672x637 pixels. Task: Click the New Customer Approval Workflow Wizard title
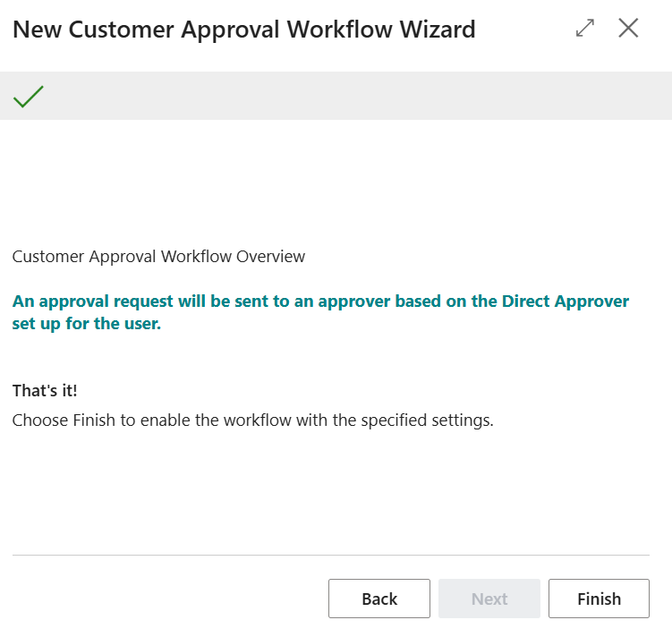[243, 30]
